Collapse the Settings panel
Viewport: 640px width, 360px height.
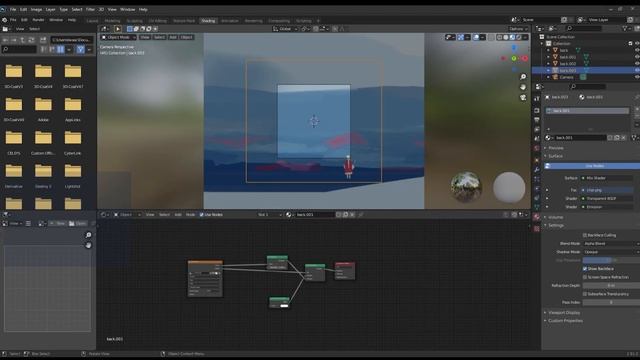click(x=556, y=225)
